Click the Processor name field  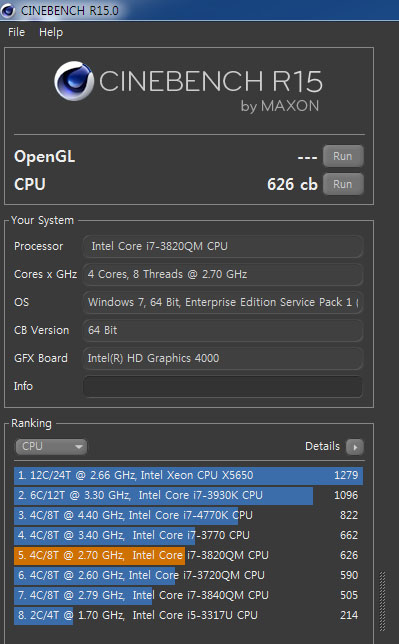coord(223,246)
